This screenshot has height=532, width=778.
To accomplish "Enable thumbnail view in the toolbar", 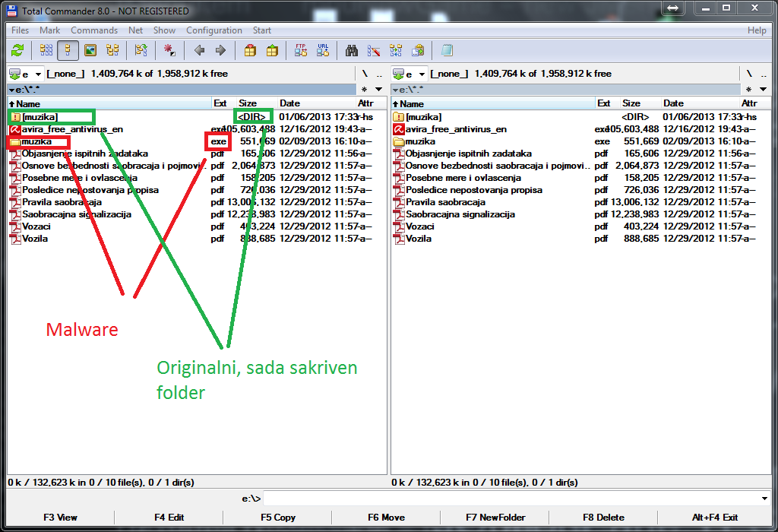I will coord(90,50).
